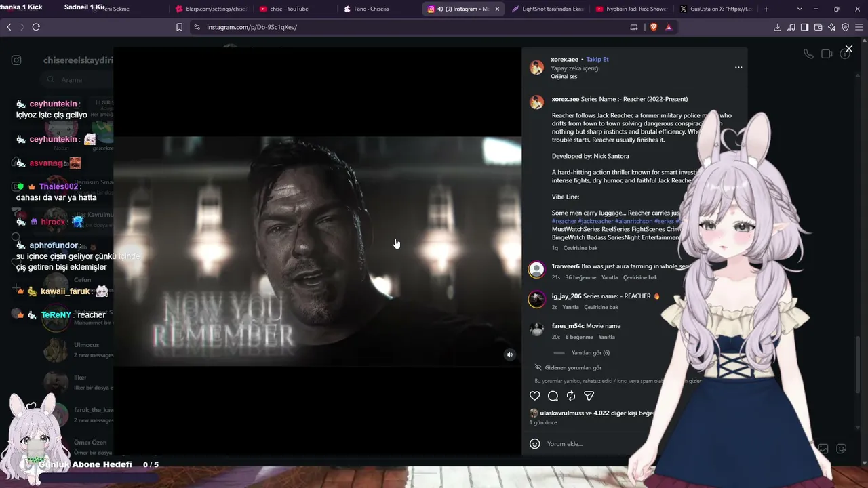The height and width of the screenshot is (488, 868).
Task: Switch to blerp.com settings tab
Action: point(211,9)
